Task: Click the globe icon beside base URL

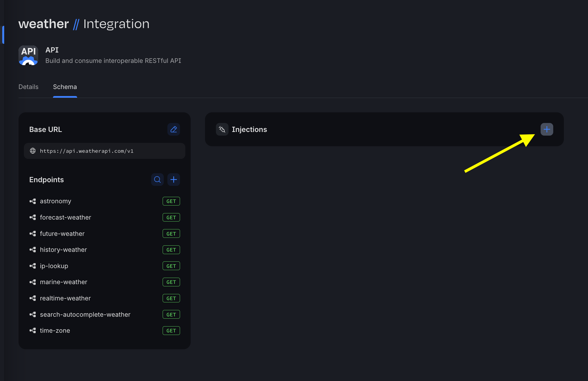Action: [x=33, y=151]
